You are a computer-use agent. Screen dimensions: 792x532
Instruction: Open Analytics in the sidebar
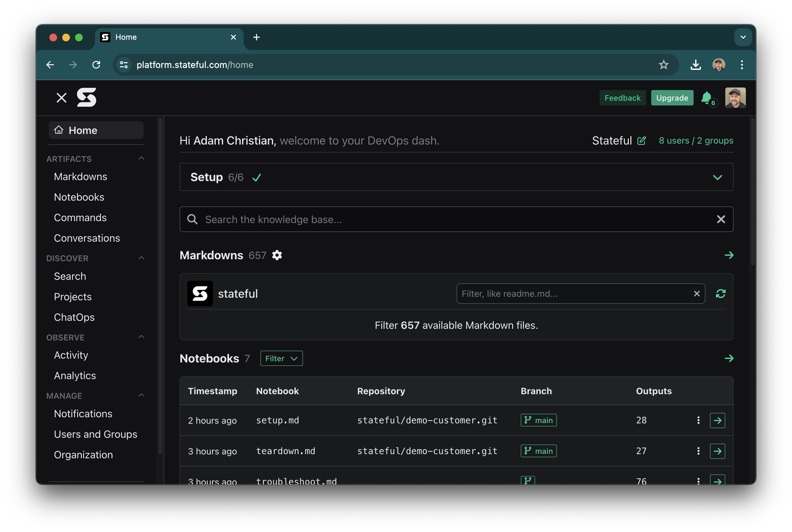coord(75,376)
